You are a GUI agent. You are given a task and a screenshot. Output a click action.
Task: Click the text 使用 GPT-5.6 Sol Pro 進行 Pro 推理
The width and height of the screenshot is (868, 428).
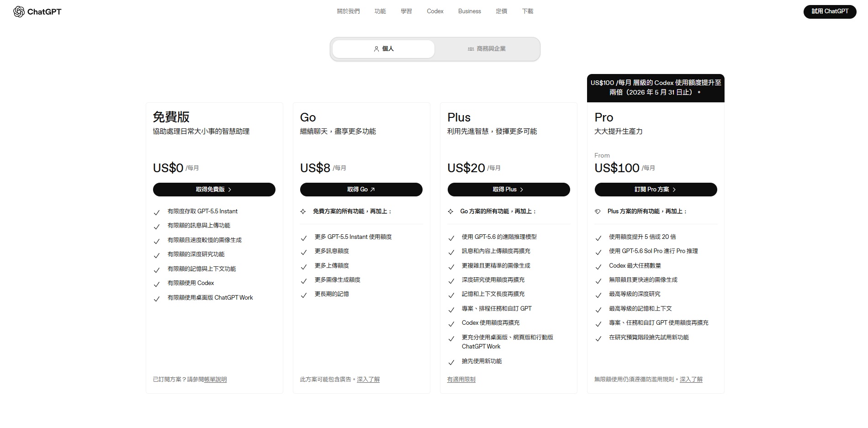pos(654,251)
